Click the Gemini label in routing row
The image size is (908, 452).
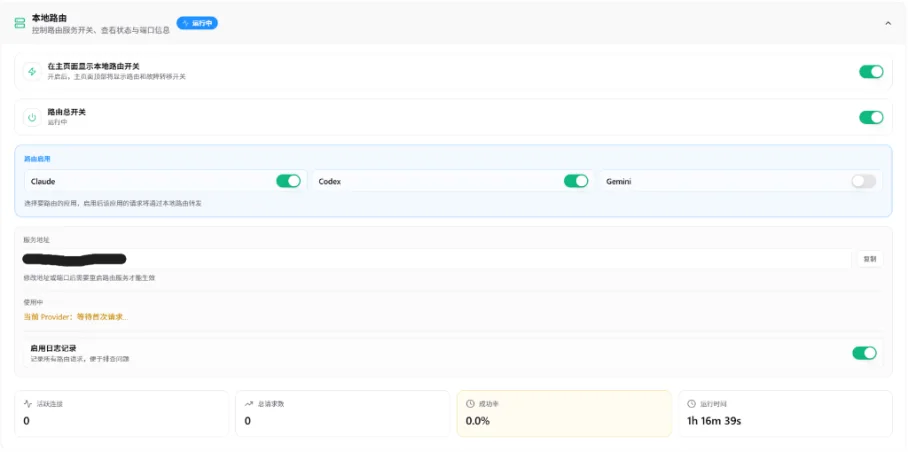coord(618,181)
